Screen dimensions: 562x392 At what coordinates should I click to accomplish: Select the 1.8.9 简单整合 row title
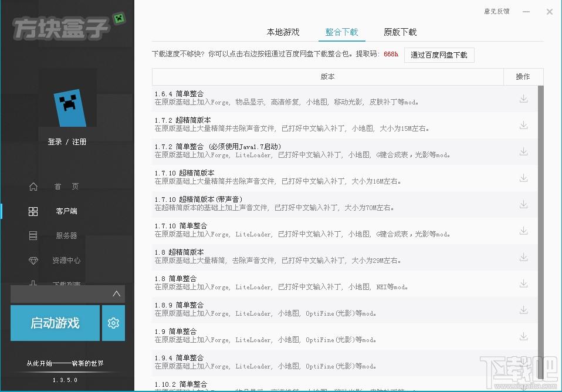179,305
